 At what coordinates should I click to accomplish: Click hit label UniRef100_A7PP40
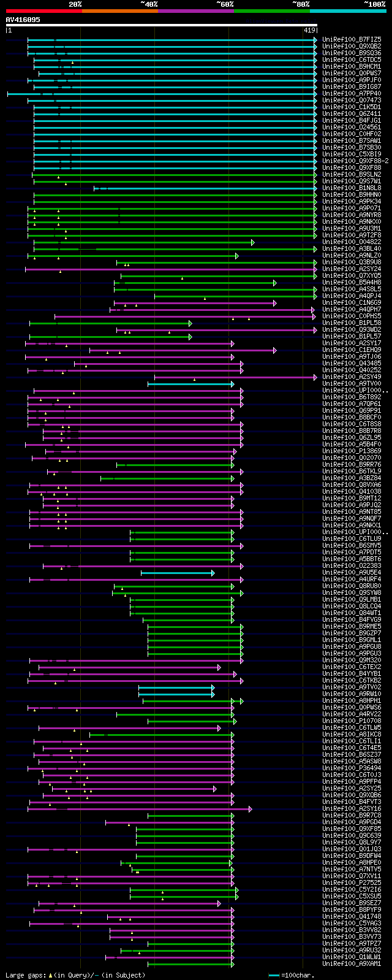click(x=352, y=93)
